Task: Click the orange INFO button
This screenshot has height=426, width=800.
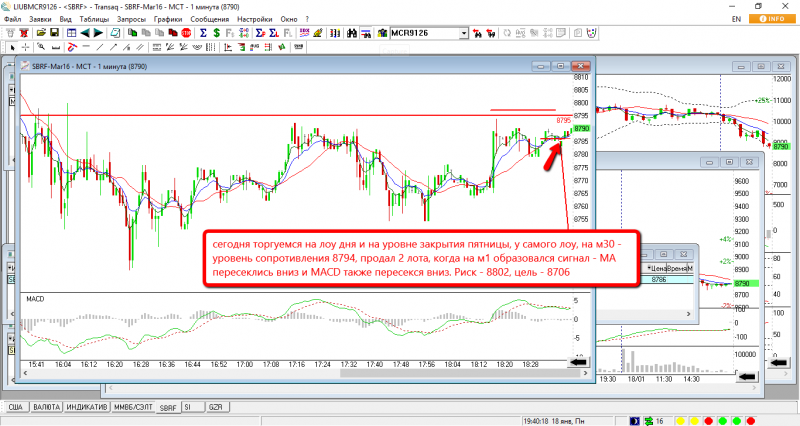Action: (772, 19)
